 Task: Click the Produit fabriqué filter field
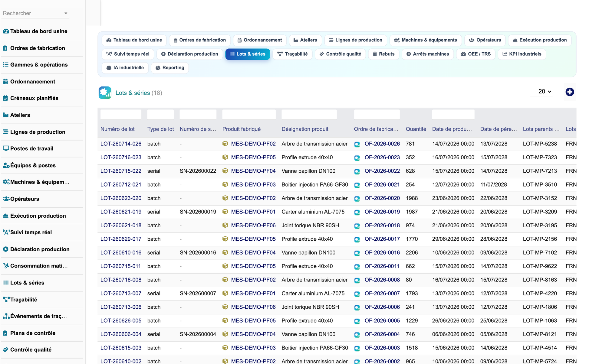tap(249, 115)
